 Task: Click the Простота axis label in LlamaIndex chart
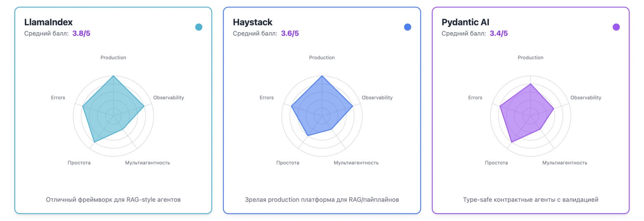pyautogui.click(x=79, y=163)
